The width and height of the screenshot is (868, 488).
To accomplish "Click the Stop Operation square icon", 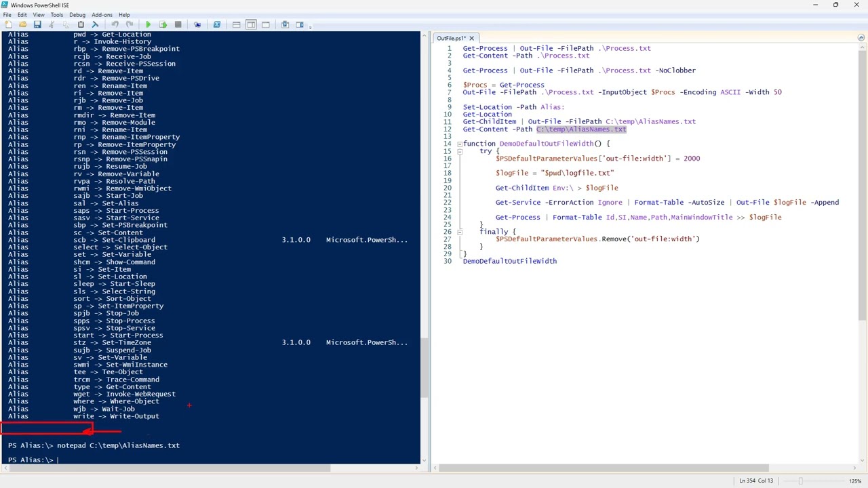I will point(178,24).
